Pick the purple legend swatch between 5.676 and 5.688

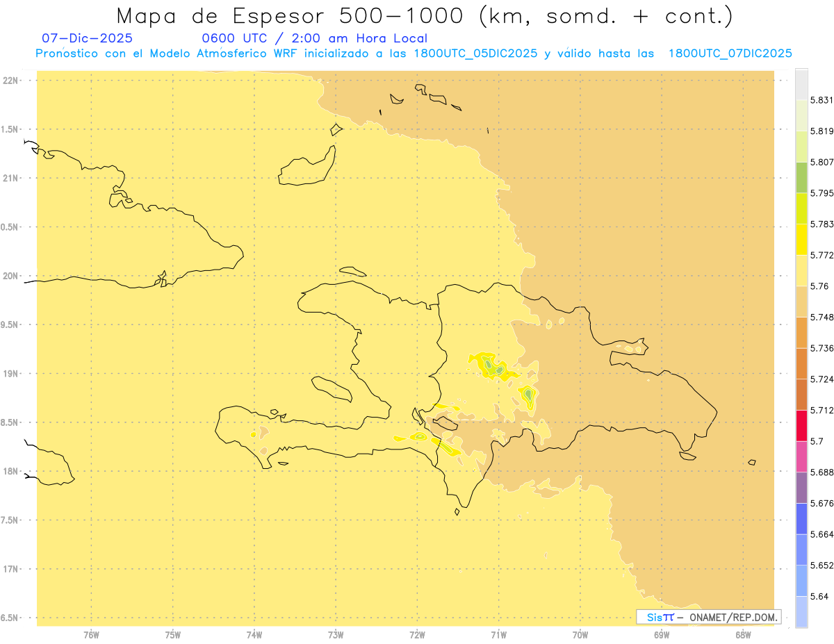click(801, 488)
